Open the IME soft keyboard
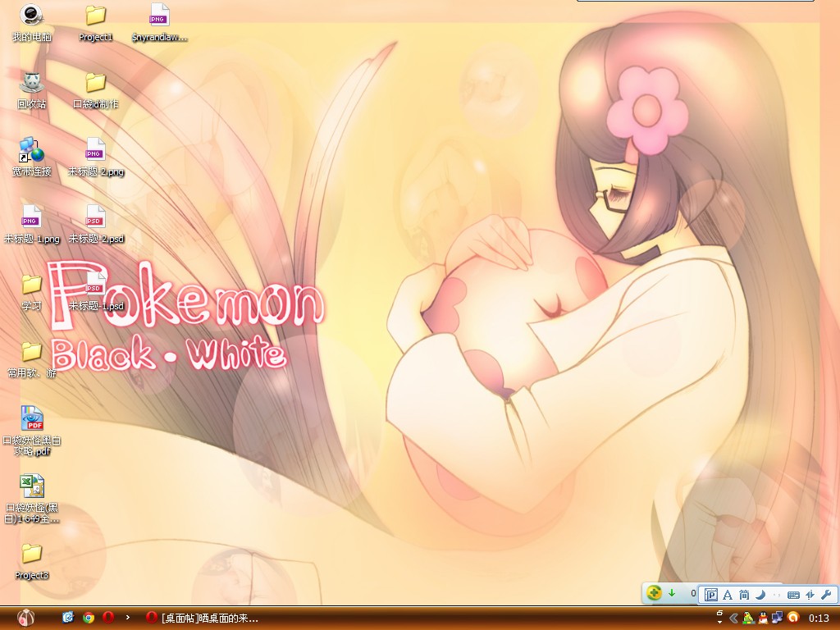This screenshot has width=840, height=630. tap(793, 595)
